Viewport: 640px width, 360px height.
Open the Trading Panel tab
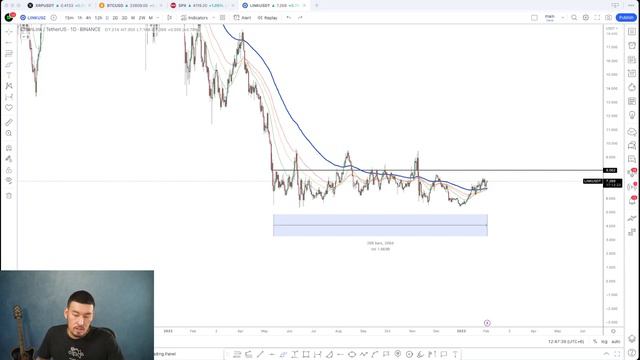pyautogui.click(x=165, y=354)
